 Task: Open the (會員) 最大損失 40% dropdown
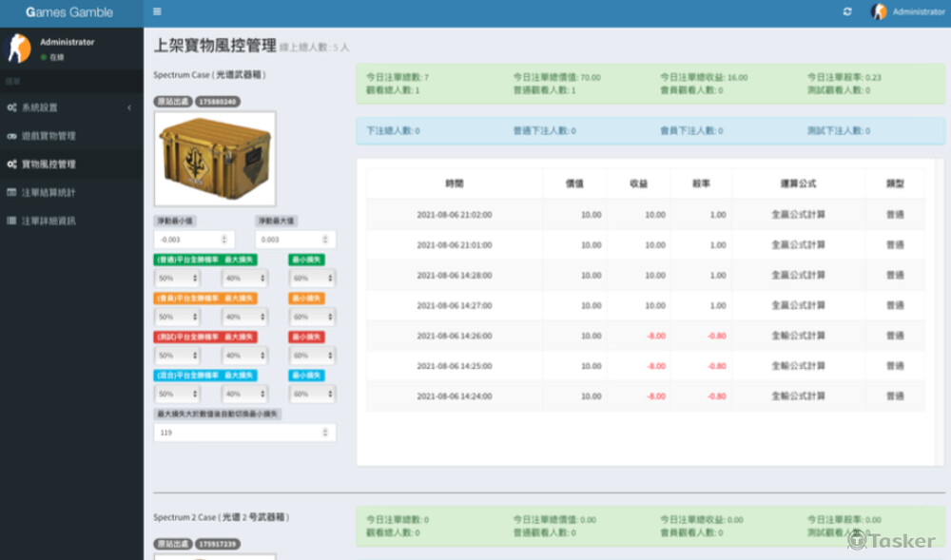pyautogui.click(x=244, y=317)
